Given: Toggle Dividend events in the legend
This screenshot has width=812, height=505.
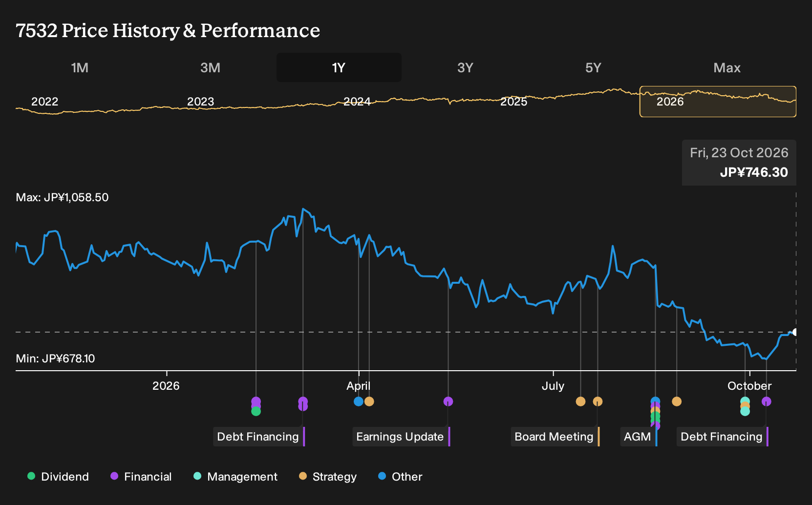Looking at the screenshot, I should (x=59, y=477).
